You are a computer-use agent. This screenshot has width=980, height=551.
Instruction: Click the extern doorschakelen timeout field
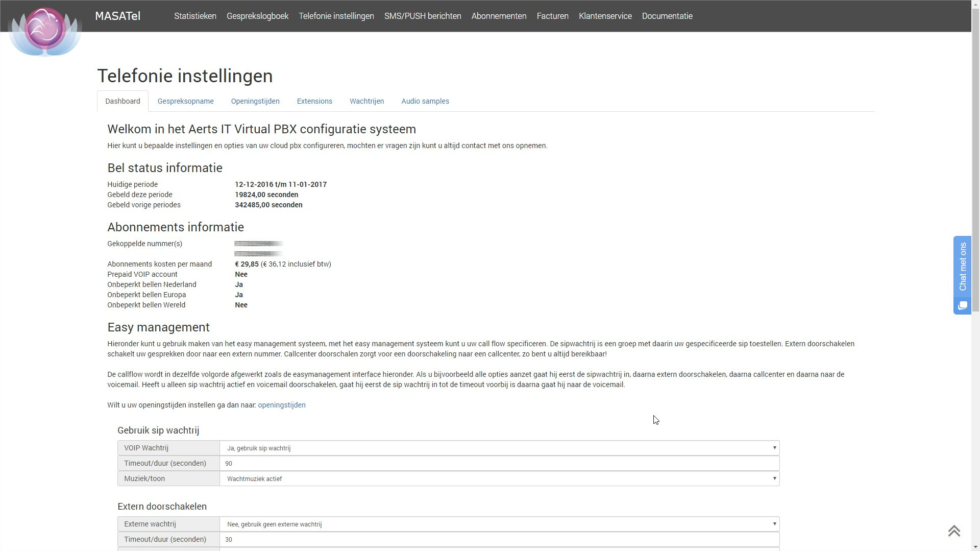499,539
